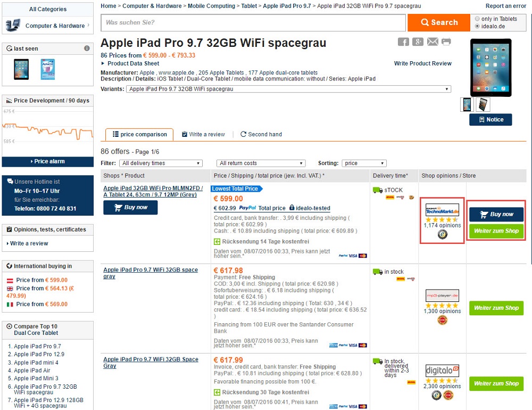
Task: Click Buy now below the MLMN2FD product link
Action: 131,207
